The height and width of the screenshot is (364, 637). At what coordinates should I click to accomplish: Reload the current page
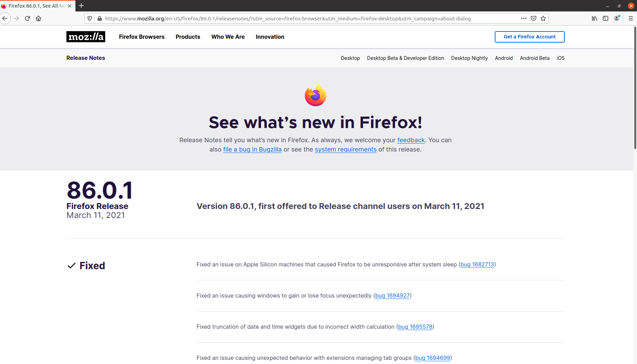[27, 18]
